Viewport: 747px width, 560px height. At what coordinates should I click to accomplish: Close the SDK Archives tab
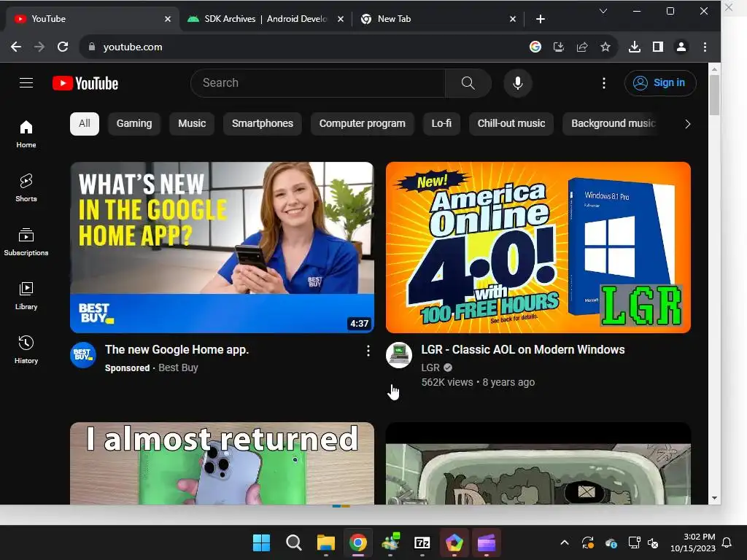point(340,19)
